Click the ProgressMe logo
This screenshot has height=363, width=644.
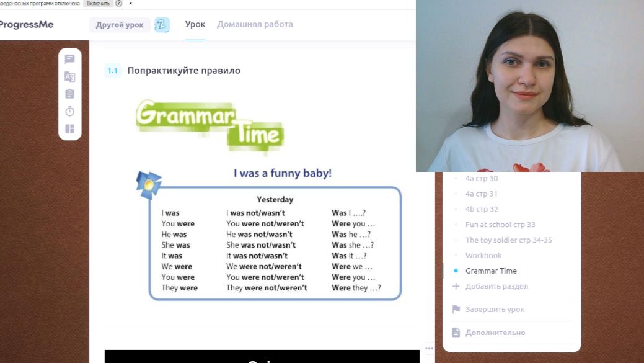coord(27,25)
